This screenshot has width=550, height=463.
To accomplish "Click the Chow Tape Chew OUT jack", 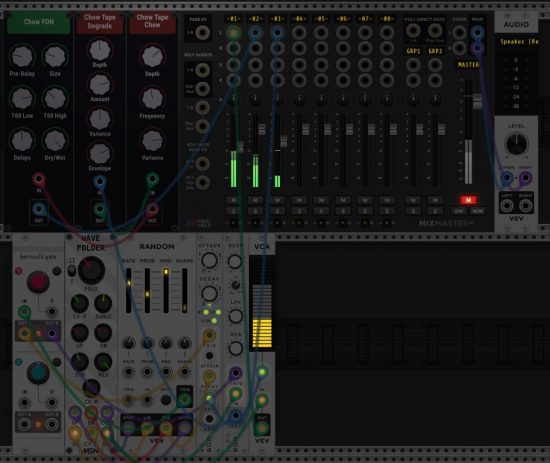I will coord(152,209).
